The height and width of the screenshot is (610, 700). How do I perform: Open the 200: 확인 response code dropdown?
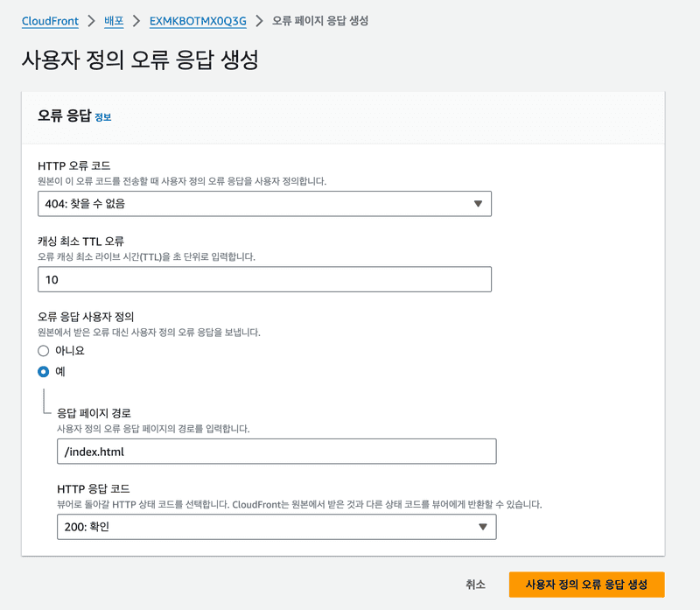pos(276,527)
